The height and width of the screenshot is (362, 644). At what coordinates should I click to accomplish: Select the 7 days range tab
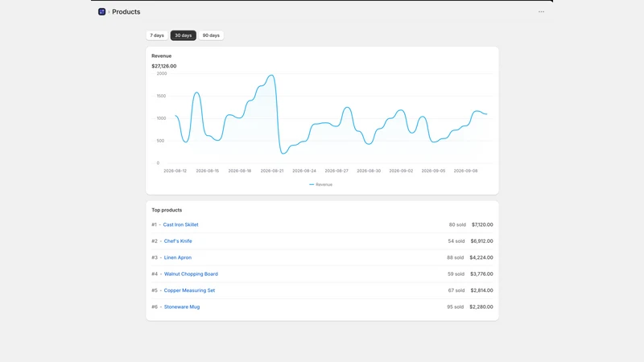click(157, 35)
